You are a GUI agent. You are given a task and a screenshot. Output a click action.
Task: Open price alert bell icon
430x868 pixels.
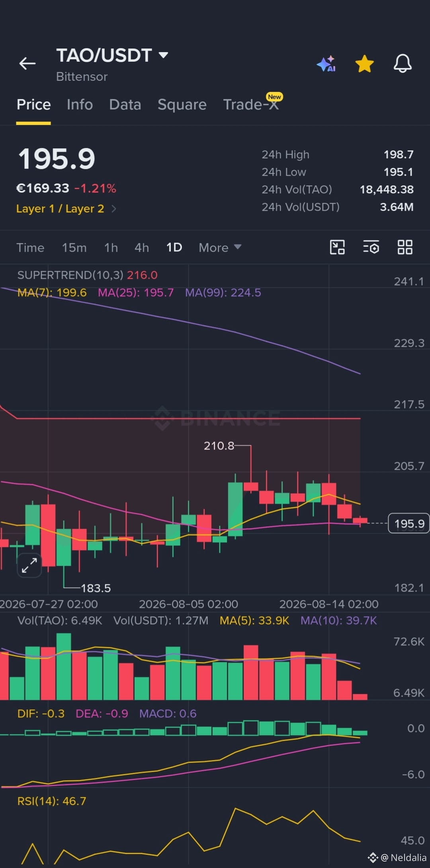(x=403, y=63)
